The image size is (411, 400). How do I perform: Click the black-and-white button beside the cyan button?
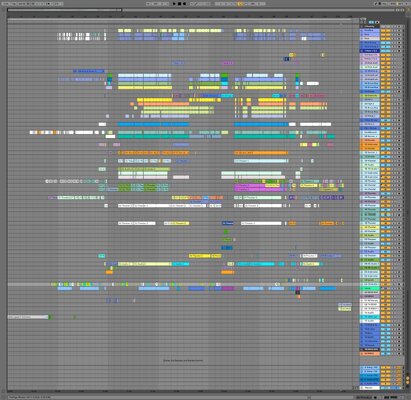coord(377,22)
